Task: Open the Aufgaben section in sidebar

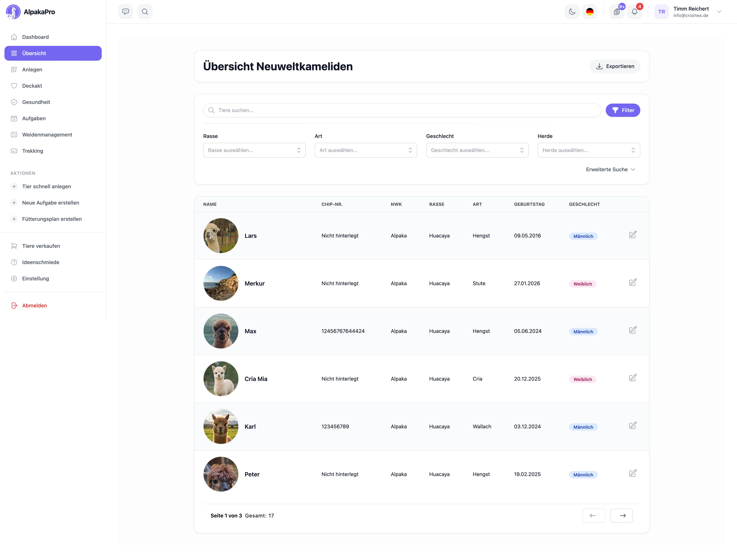Action: 34,118
